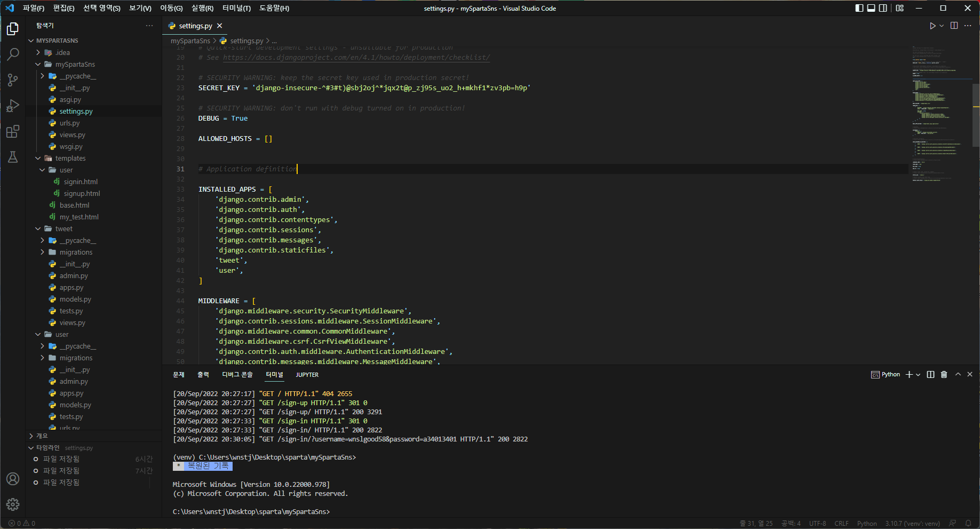The image size is (980, 529).
Task: Open the Testing flask icon
Action: point(13,157)
